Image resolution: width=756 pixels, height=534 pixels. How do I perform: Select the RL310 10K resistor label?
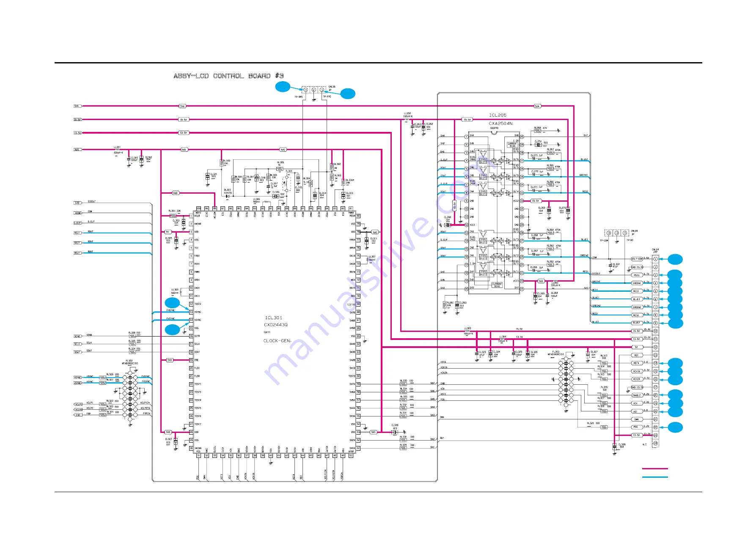227,162
